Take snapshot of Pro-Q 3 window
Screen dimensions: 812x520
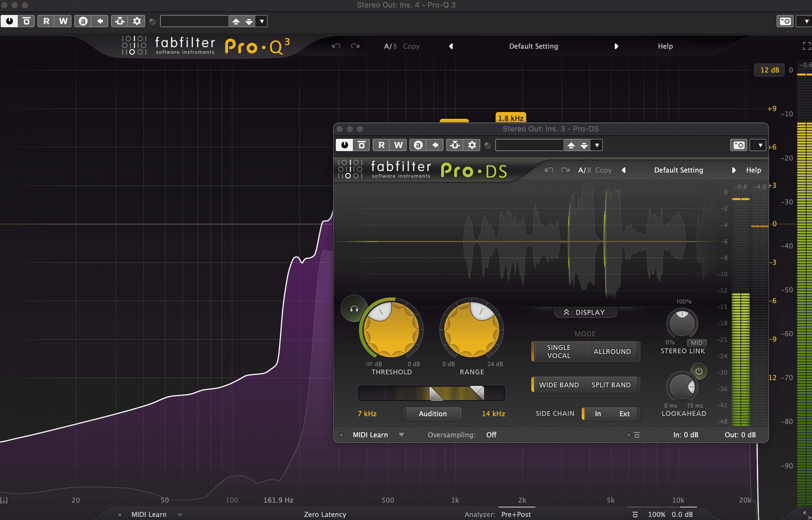[785, 21]
